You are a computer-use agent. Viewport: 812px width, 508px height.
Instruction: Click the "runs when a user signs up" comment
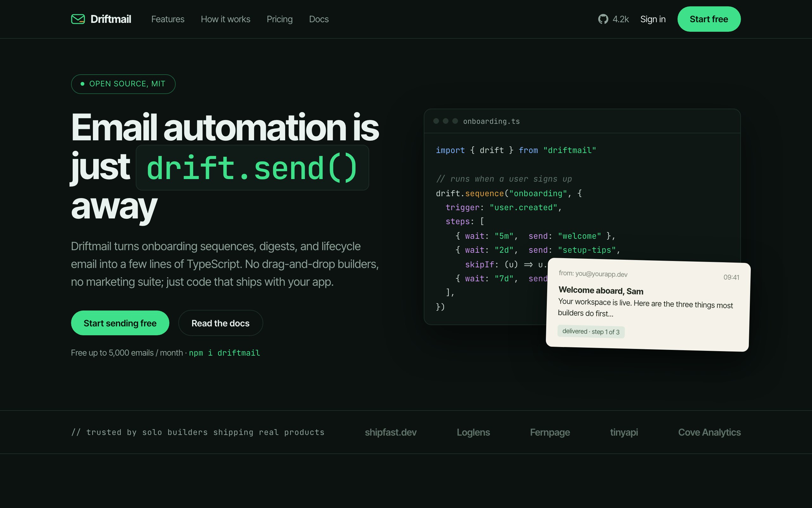click(x=504, y=179)
